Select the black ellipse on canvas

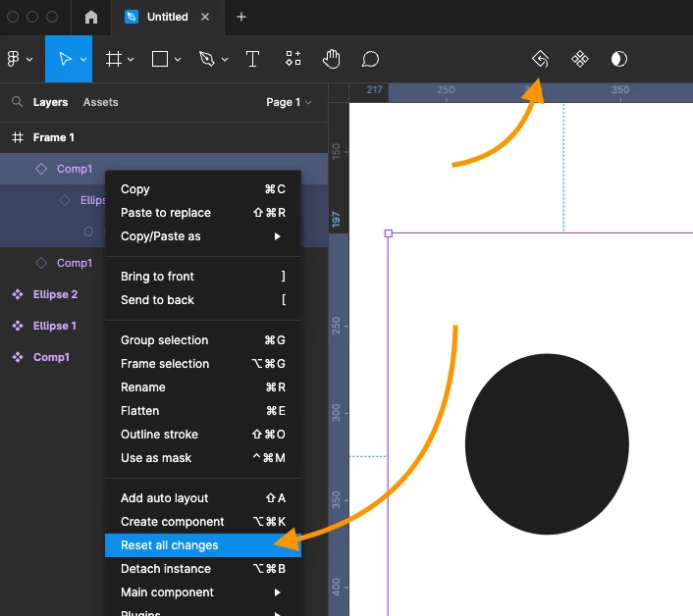coord(547,443)
